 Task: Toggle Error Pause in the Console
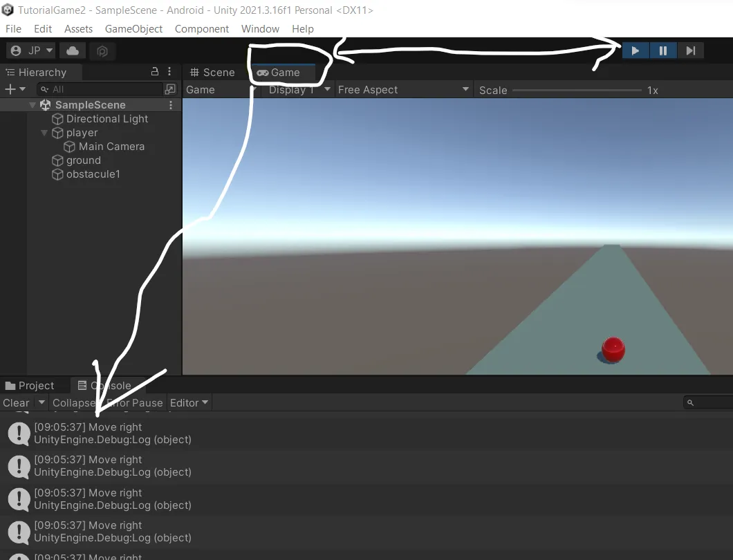tap(133, 403)
